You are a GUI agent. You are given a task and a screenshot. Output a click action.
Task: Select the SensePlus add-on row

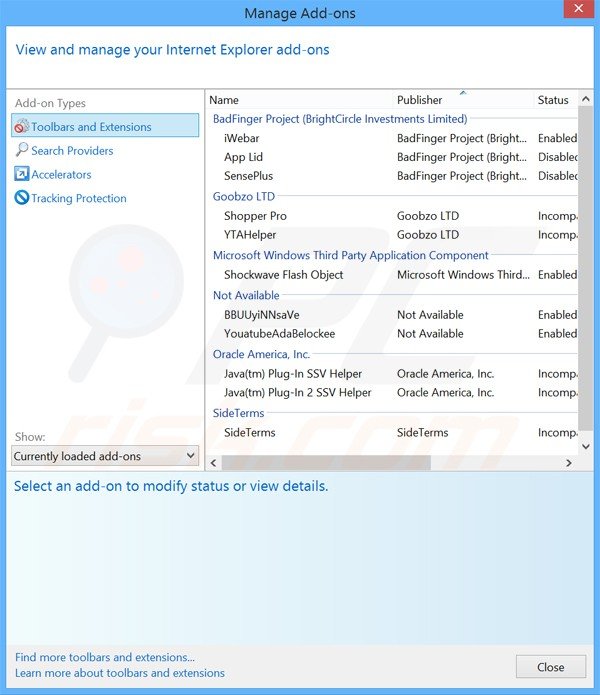click(x=392, y=176)
